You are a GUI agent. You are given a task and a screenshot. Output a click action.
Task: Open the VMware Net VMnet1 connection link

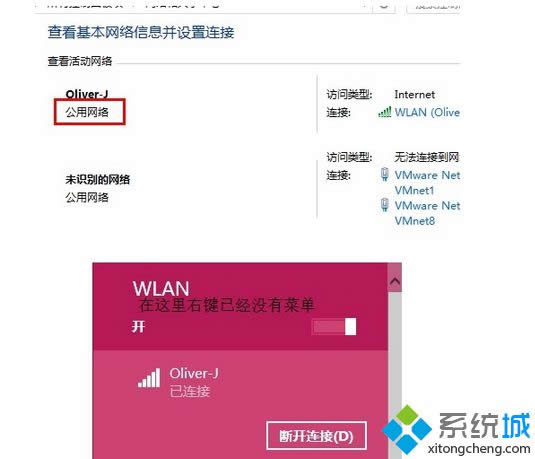click(427, 183)
